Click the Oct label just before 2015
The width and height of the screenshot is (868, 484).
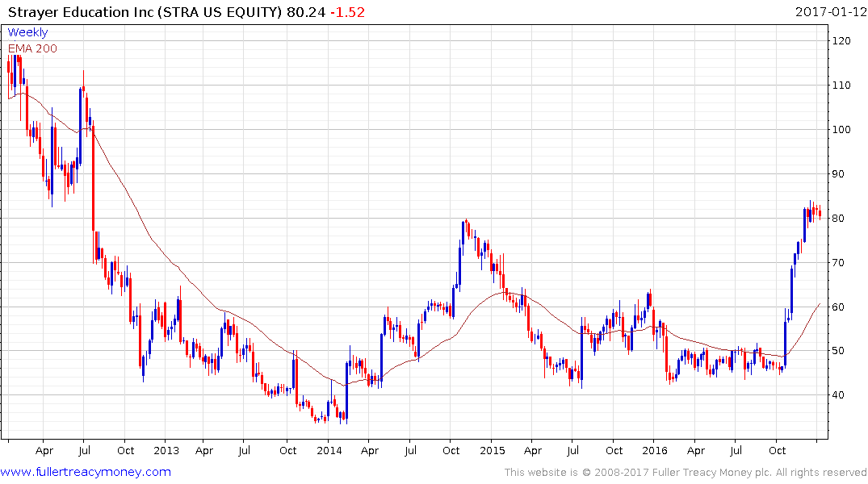click(451, 450)
